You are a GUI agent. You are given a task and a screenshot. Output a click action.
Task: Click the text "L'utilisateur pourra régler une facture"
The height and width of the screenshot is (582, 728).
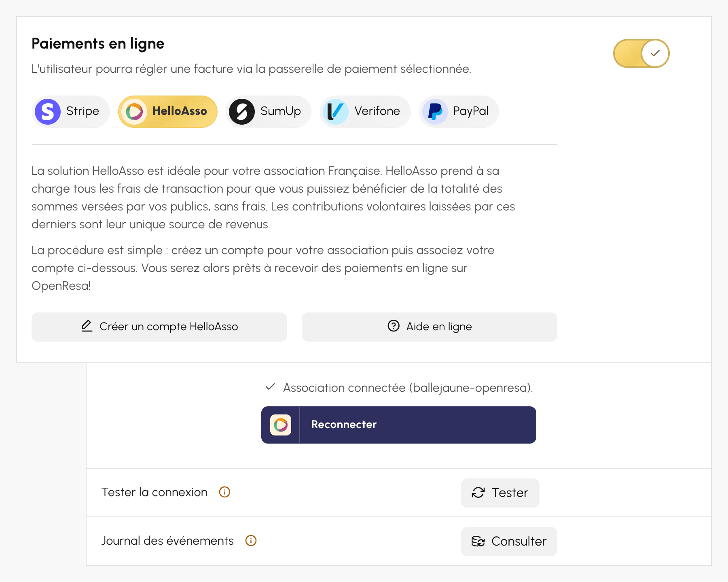(133, 69)
